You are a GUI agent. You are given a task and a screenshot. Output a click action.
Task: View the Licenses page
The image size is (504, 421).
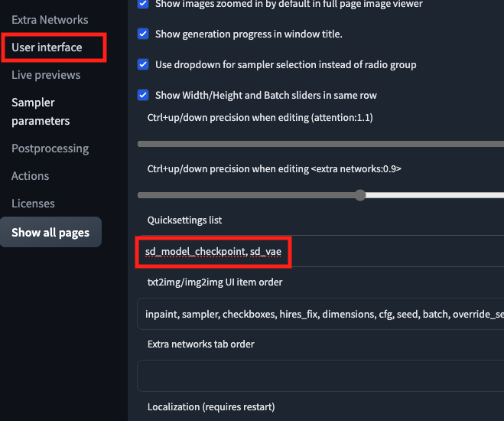coord(33,204)
